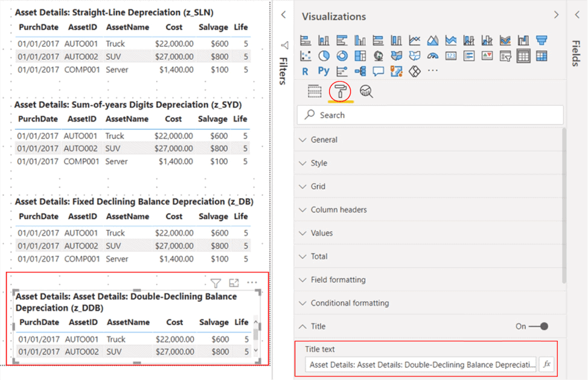Select the stacked column chart visual
Screen dimensions: 588x380
[324, 40]
